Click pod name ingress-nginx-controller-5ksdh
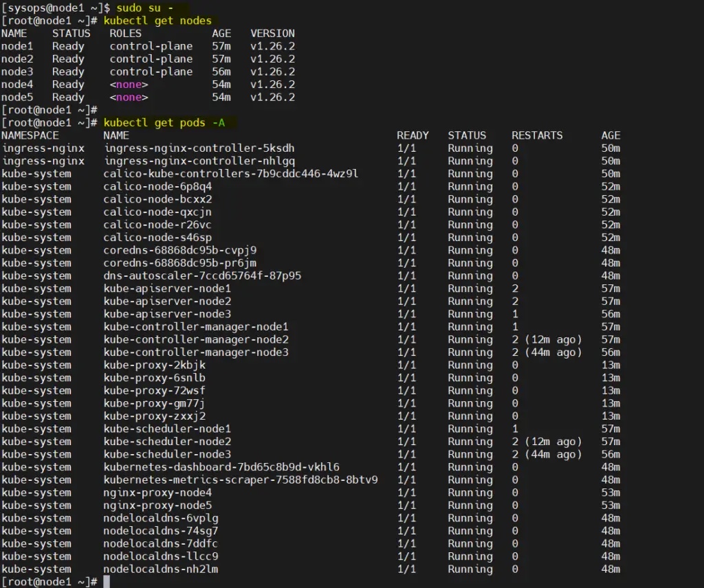 tap(201, 148)
